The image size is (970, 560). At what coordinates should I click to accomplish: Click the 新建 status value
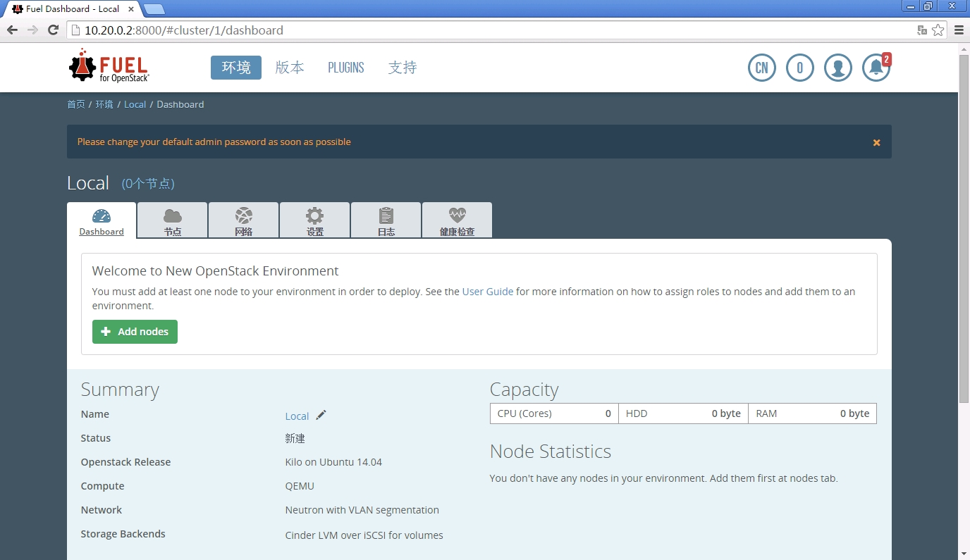tap(295, 438)
